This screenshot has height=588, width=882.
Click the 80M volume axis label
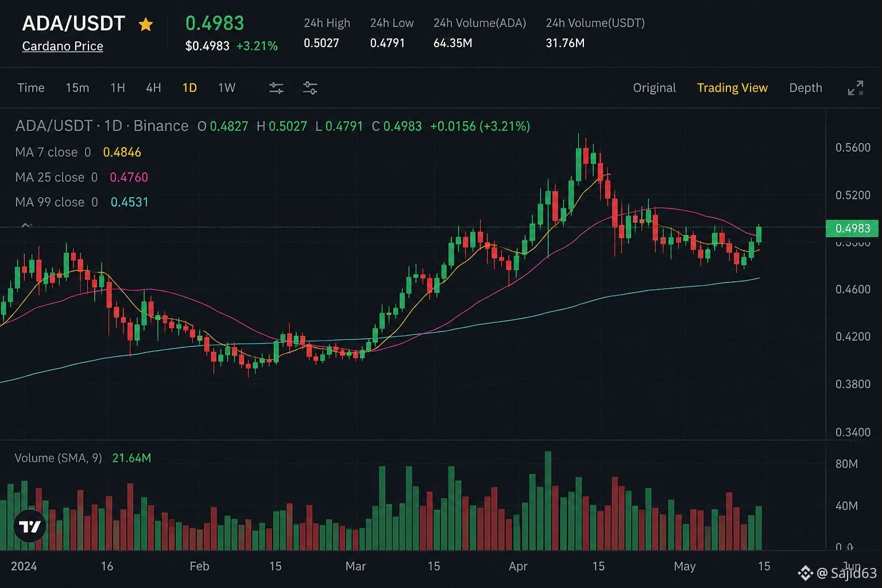pos(846,464)
